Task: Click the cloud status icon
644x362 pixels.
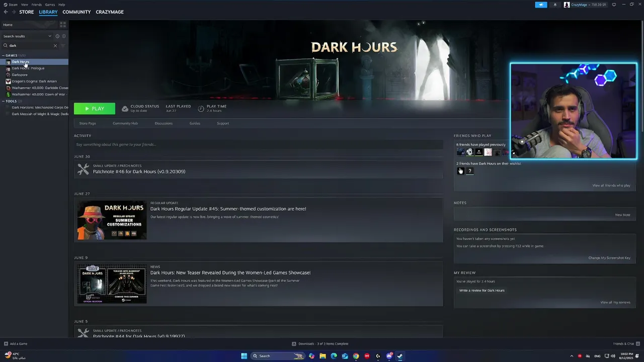Action: [125, 109]
